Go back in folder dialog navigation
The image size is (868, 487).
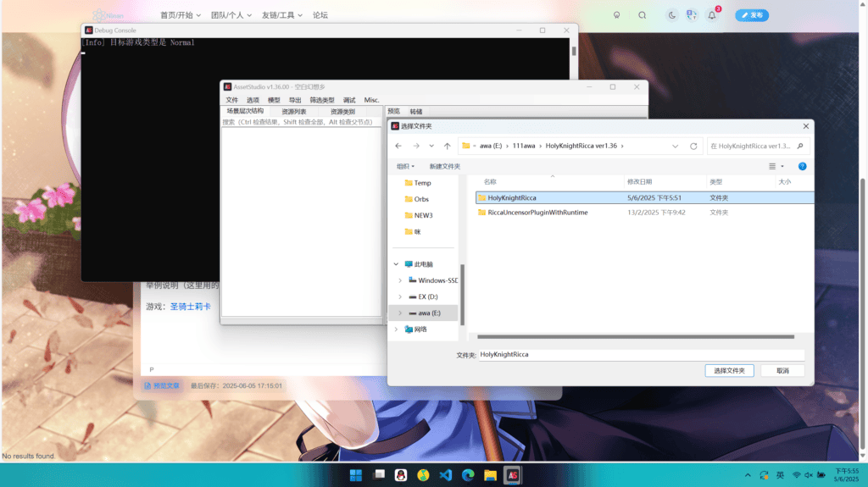(398, 146)
